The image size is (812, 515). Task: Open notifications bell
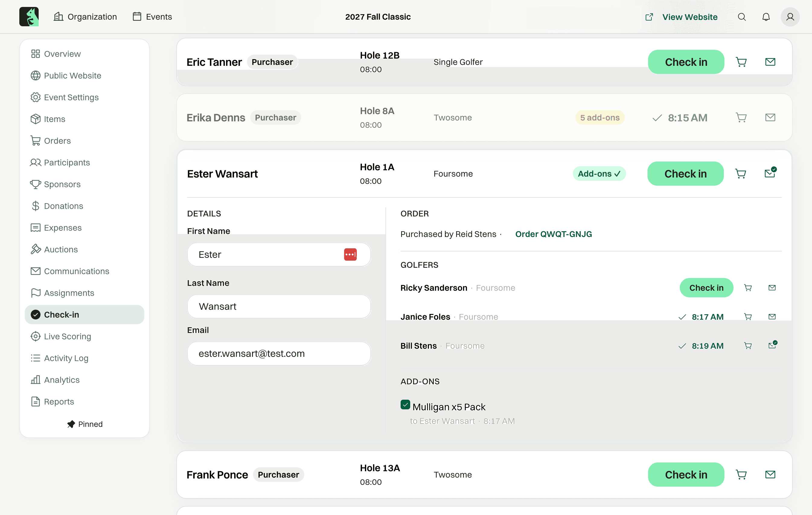[766, 17]
